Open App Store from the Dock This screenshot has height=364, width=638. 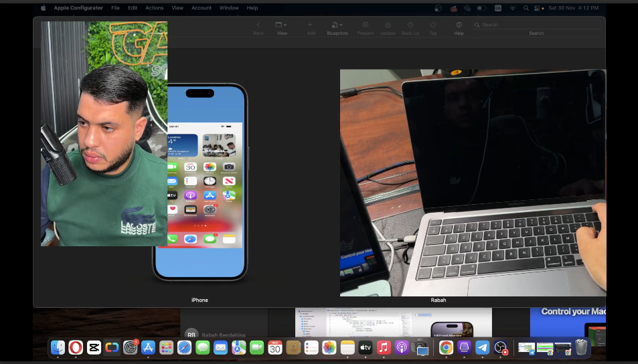point(148,347)
